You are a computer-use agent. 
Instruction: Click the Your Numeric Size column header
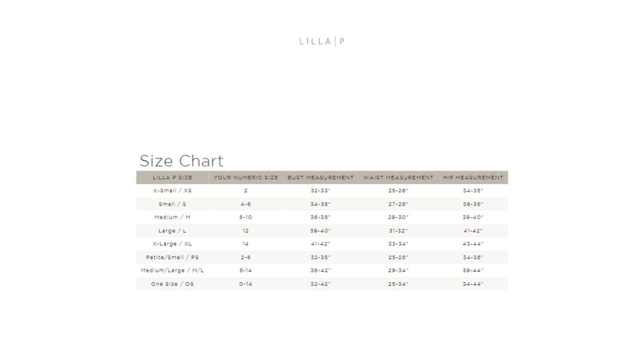click(246, 178)
